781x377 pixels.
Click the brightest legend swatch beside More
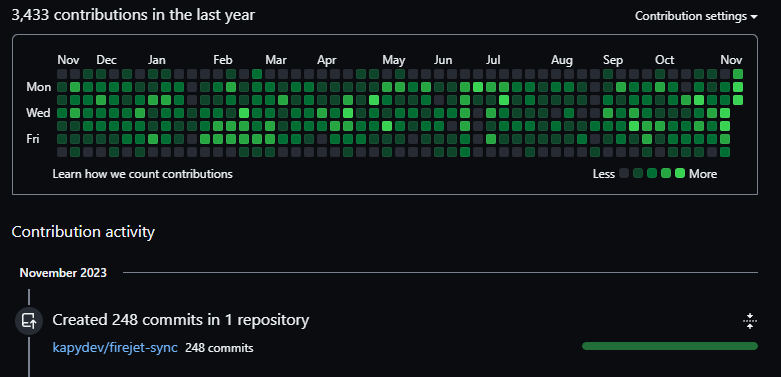(680, 173)
